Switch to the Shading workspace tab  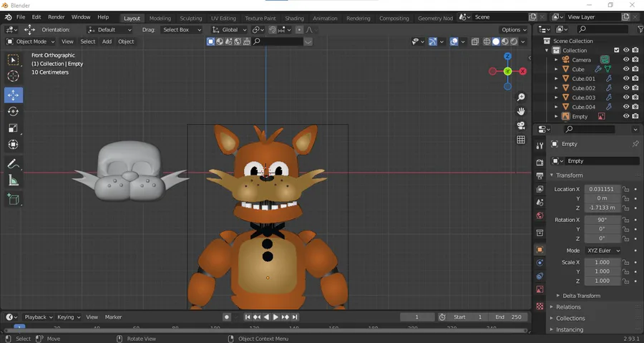pos(295,19)
